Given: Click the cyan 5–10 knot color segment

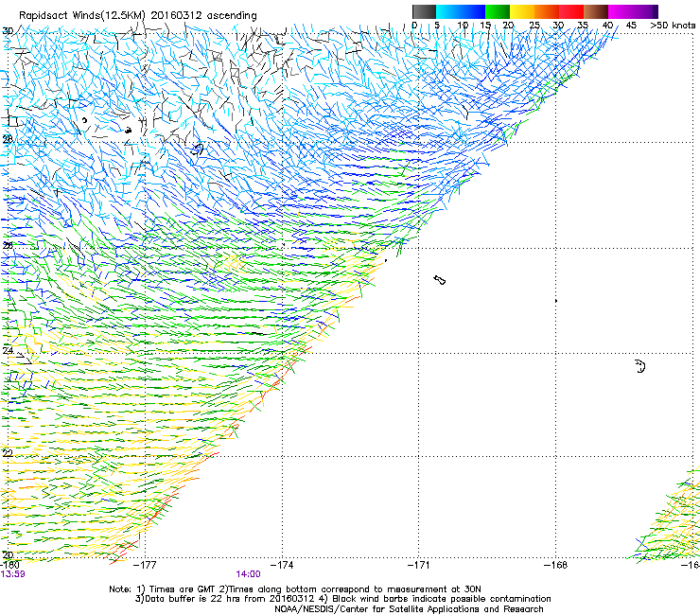Looking at the screenshot, I should (448, 11).
